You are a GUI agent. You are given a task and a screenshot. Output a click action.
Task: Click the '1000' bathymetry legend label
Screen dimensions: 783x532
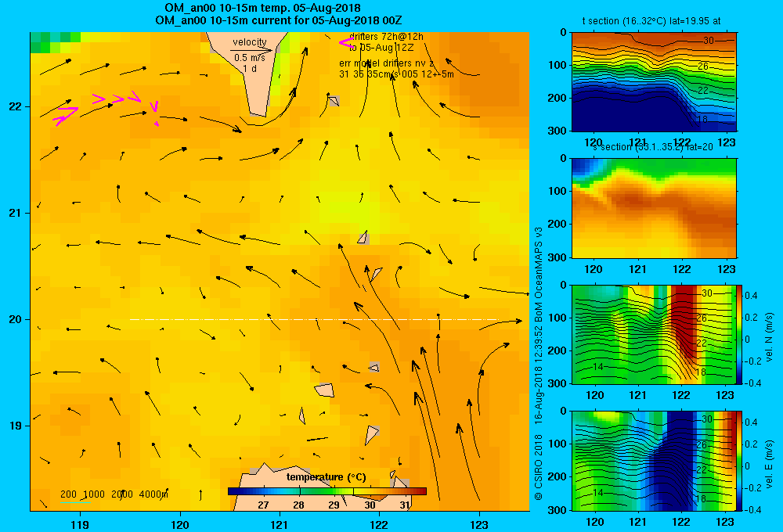click(x=94, y=494)
